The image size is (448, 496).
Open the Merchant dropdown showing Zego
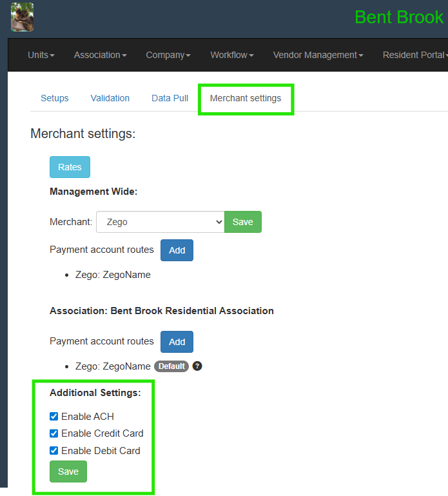pos(160,222)
